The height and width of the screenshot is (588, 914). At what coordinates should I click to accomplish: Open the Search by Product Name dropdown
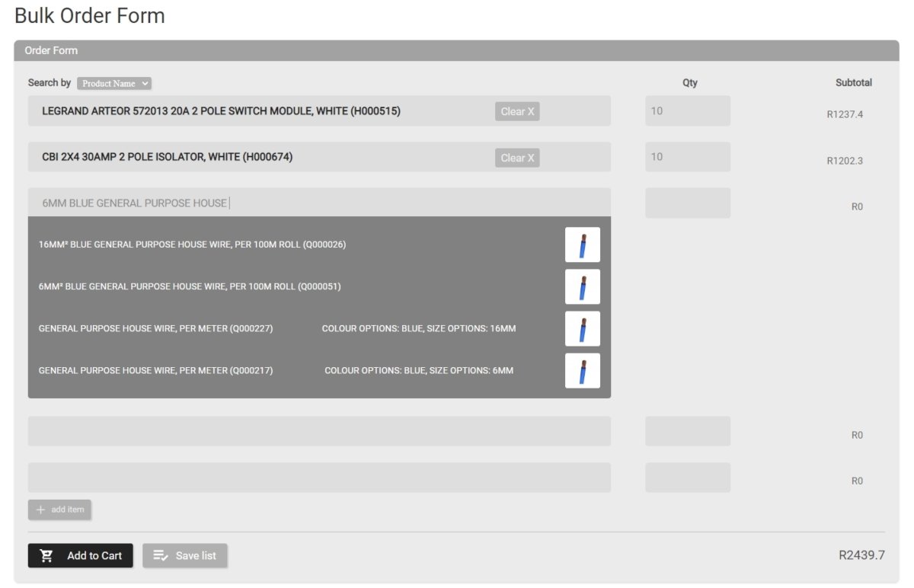pos(113,84)
